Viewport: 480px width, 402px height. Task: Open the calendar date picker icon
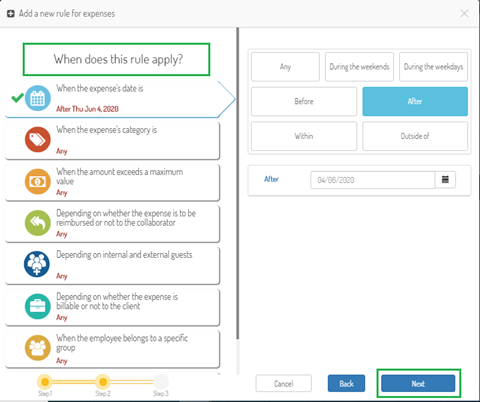pyautogui.click(x=445, y=180)
